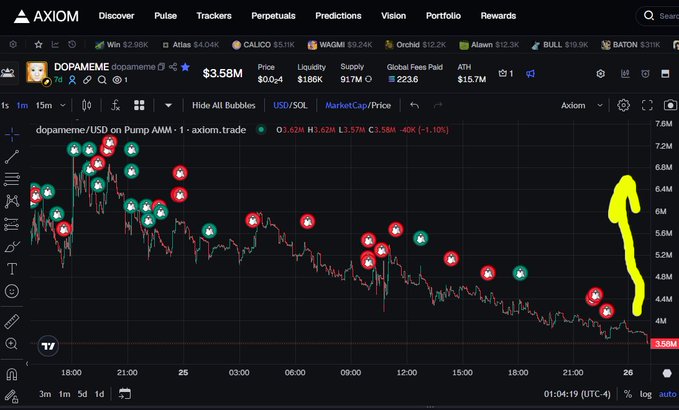Click Hide All Bubbles
The image size is (679, 410).
click(223, 105)
